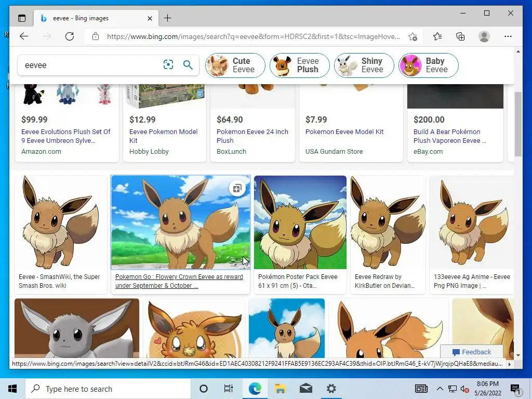Image resolution: width=532 pixels, height=399 pixels.
Task: Click the Amazon.com seller text
Action: 42,152
